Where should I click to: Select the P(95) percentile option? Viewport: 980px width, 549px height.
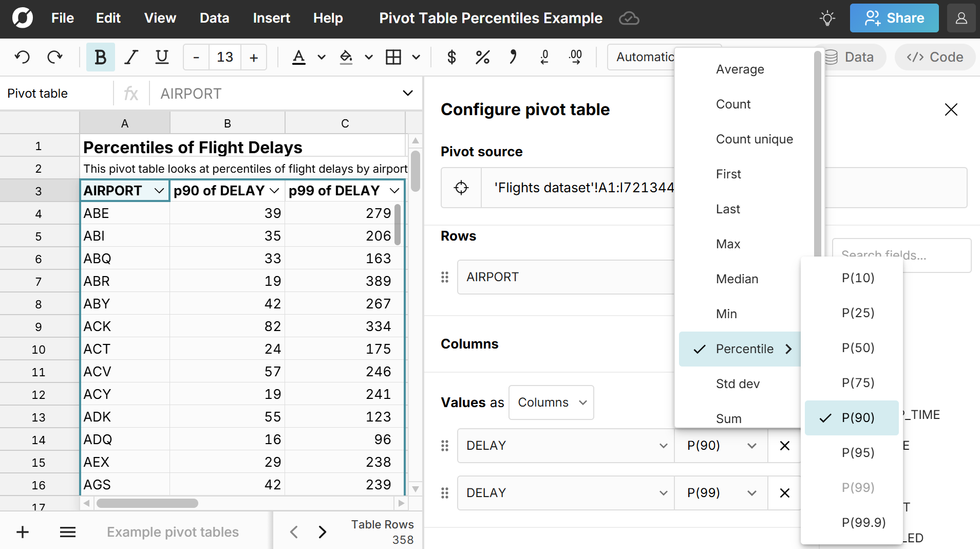pyautogui.click(x=858, y=453)
